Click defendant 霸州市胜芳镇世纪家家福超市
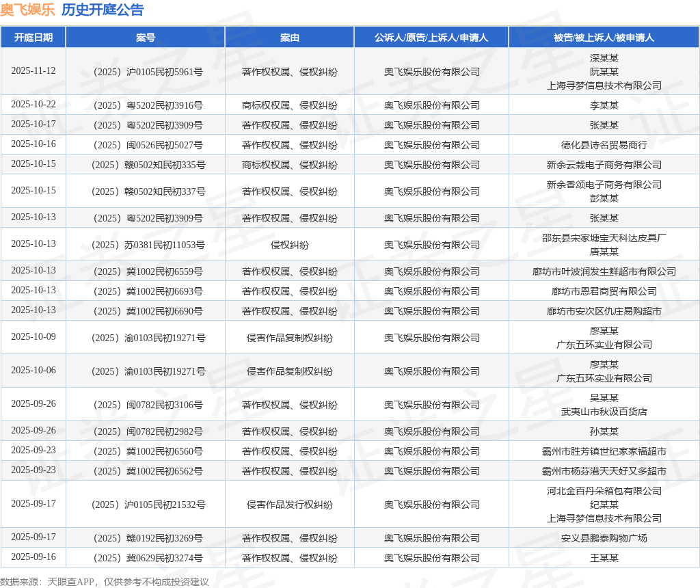700x588 pixels. click(604, 451)
